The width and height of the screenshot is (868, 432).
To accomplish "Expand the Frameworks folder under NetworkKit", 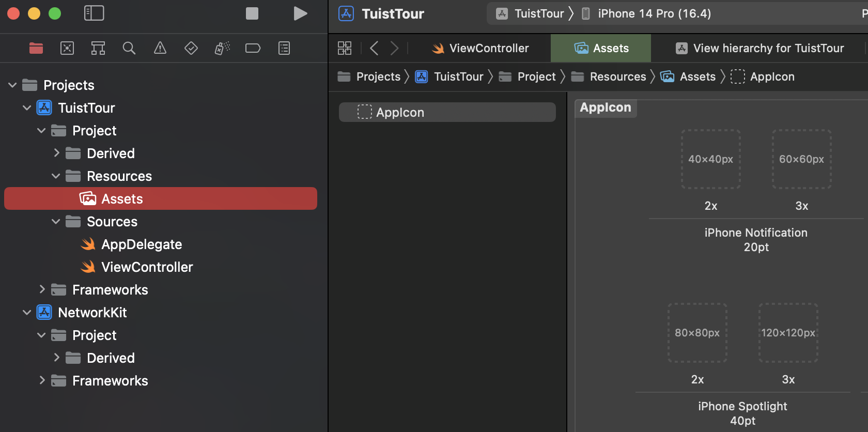I will [x=42, y=380].
